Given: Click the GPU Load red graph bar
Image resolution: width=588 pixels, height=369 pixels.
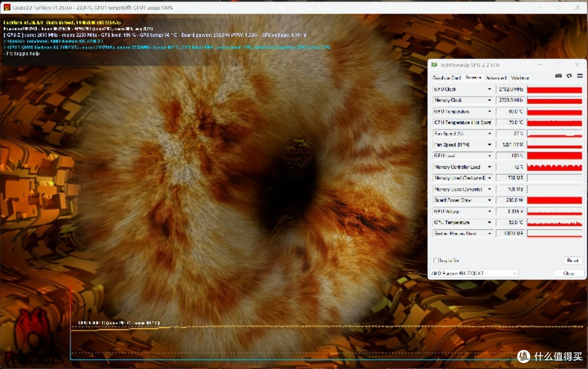Looking at the screenshot, I should (x=554, y=156).
